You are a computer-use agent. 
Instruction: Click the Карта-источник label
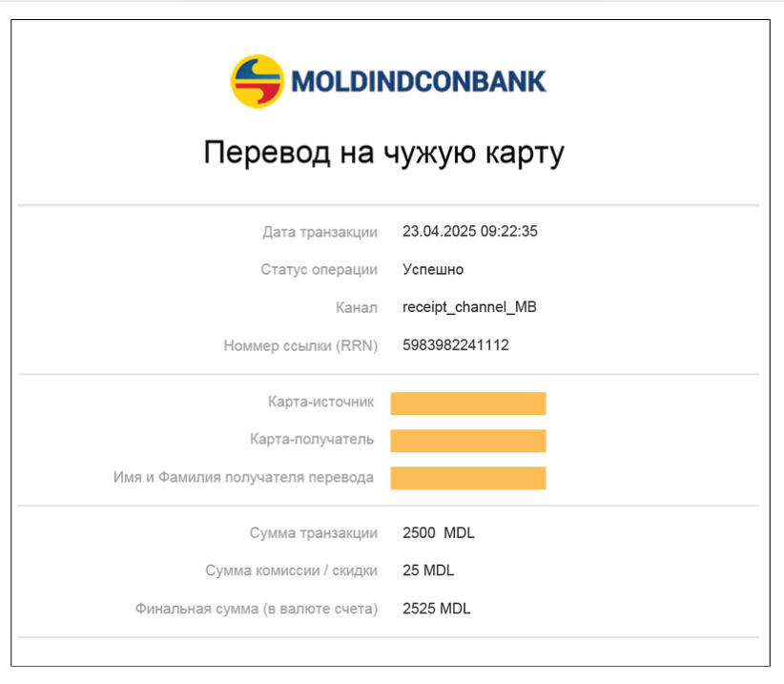pyautogui.click(x=321, y=402)
